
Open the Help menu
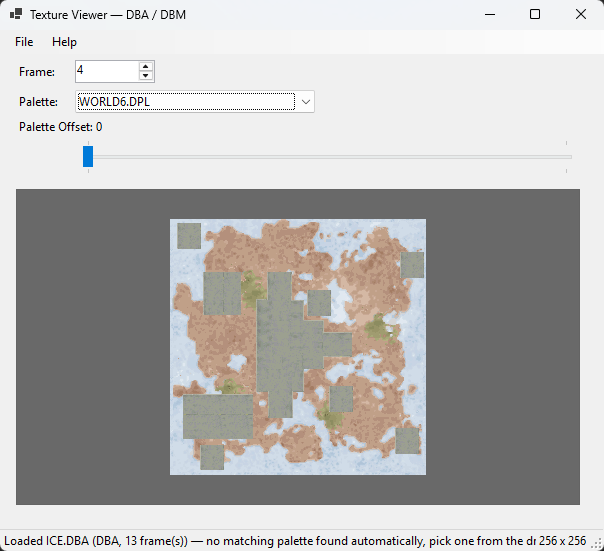pyautogui.click(x=64, y=42)
